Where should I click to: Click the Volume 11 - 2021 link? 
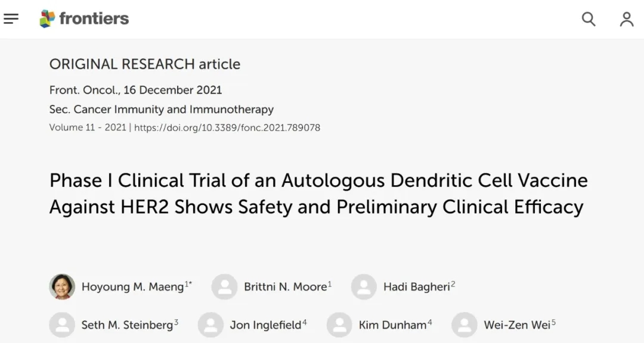[x=87, y=127]
